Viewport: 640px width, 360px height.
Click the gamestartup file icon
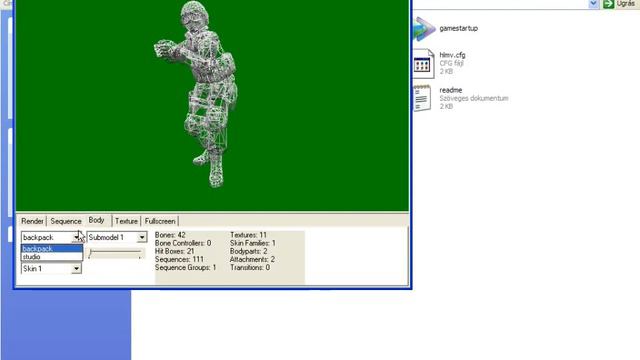click(x=424, y=29)
